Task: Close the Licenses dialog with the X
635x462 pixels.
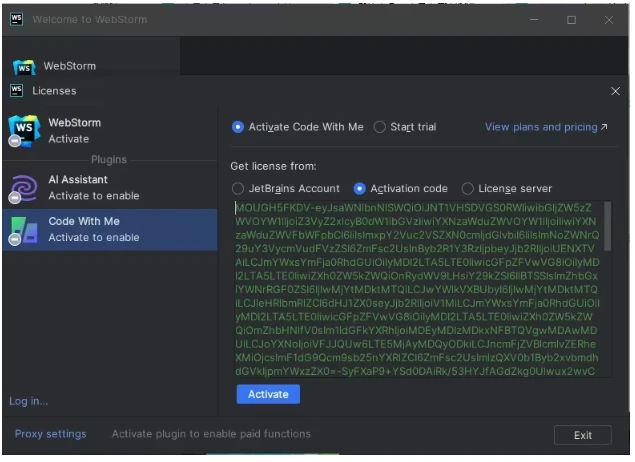Action: [x=615, y=91]
